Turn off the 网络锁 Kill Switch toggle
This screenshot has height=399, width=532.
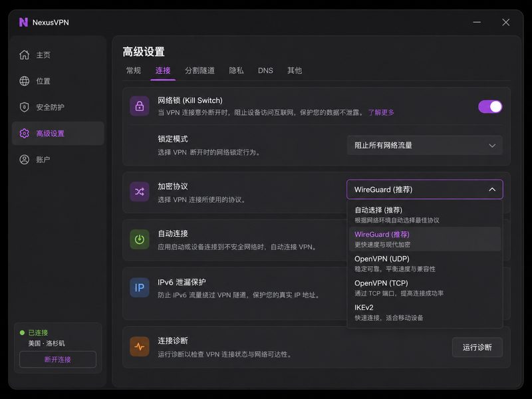click(x=490, y=106)
